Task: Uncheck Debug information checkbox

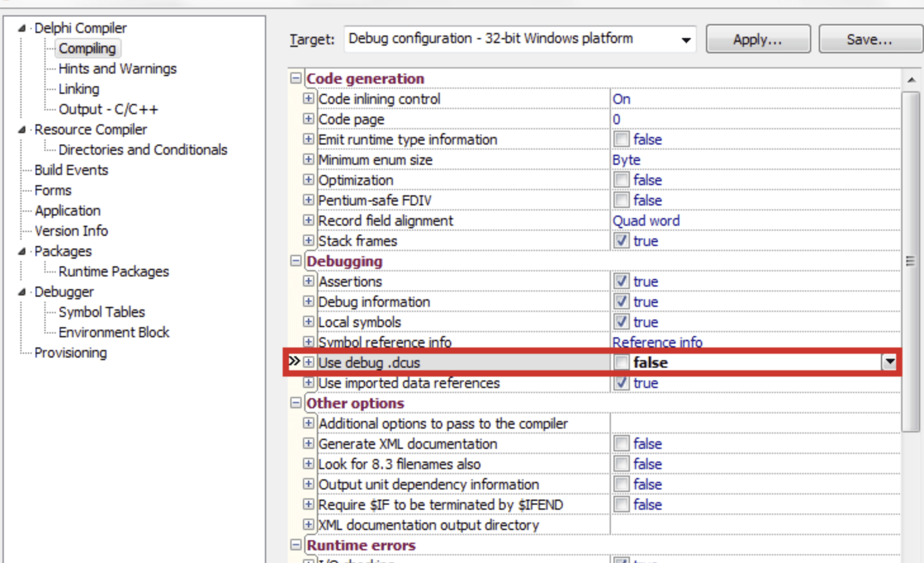Action: click(621, 301)
